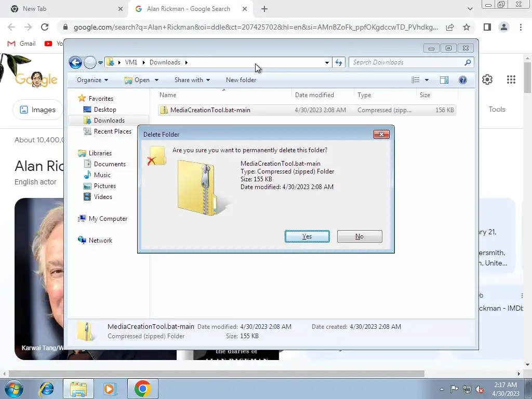
Task: Expand arrow after VM1 in breadcrumb
Action: [x=144, y=62]
